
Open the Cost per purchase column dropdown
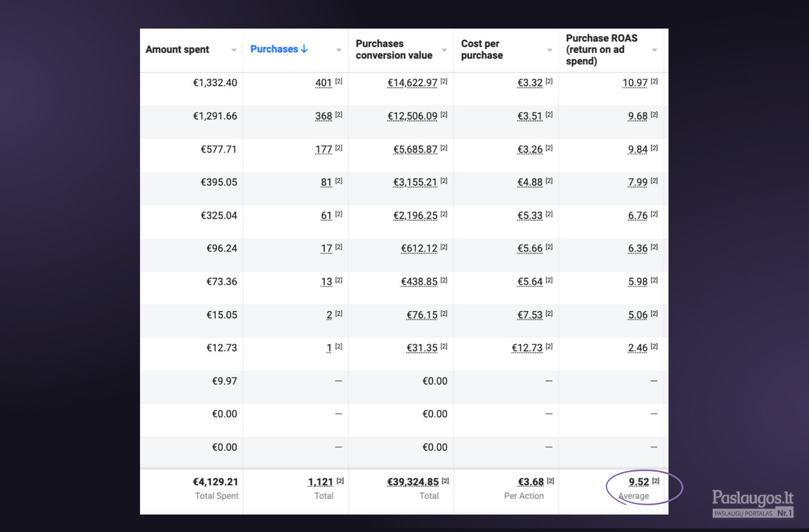(549, 50)
